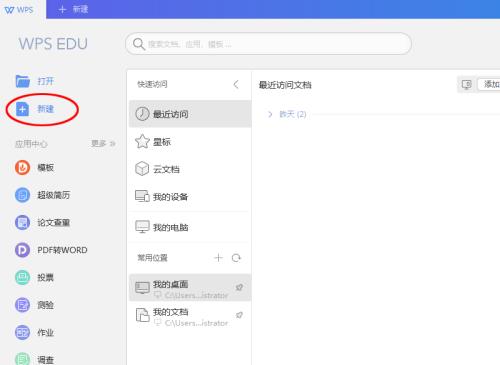Click the 打开 label in the sidebar
The image size is (500, 365).
(x=45, y=81)
